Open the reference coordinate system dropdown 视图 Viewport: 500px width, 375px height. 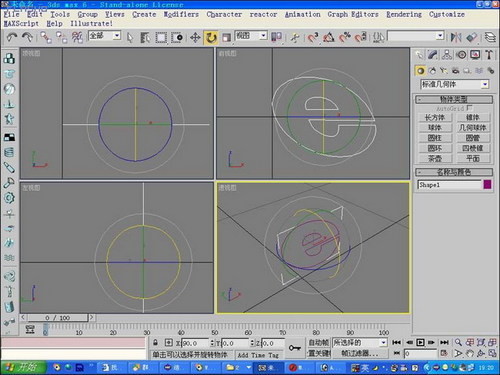pyautogui.click(x=251, y=35)
